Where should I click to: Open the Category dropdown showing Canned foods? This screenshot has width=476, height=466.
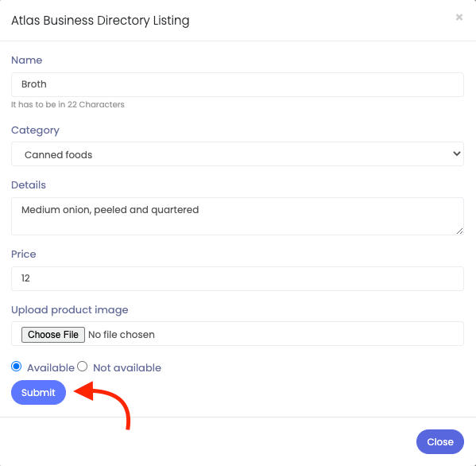[x=238, y=154]
